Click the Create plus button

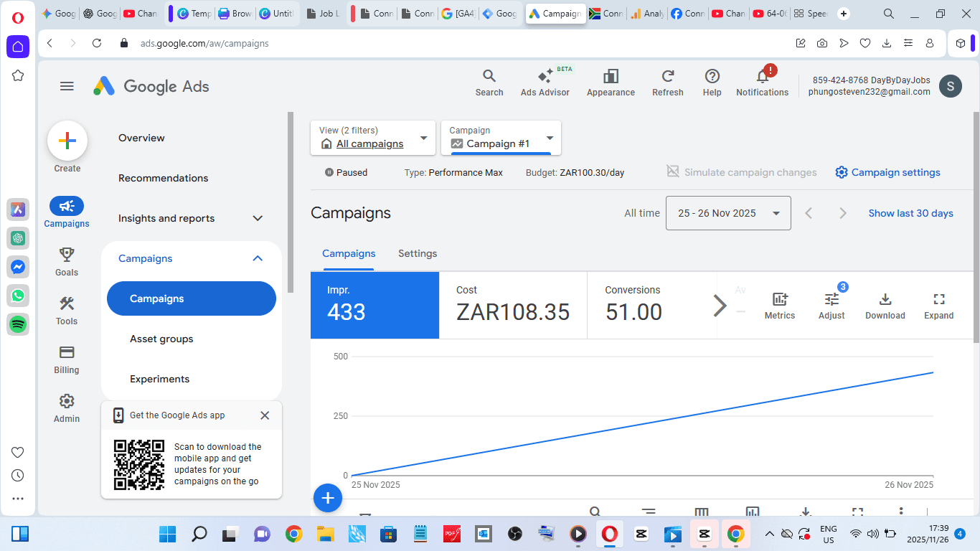67,141
